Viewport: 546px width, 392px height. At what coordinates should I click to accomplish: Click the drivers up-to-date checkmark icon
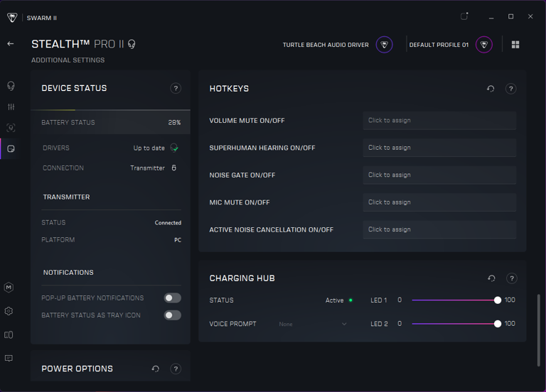pyautogui.click(x=174, y=148)
